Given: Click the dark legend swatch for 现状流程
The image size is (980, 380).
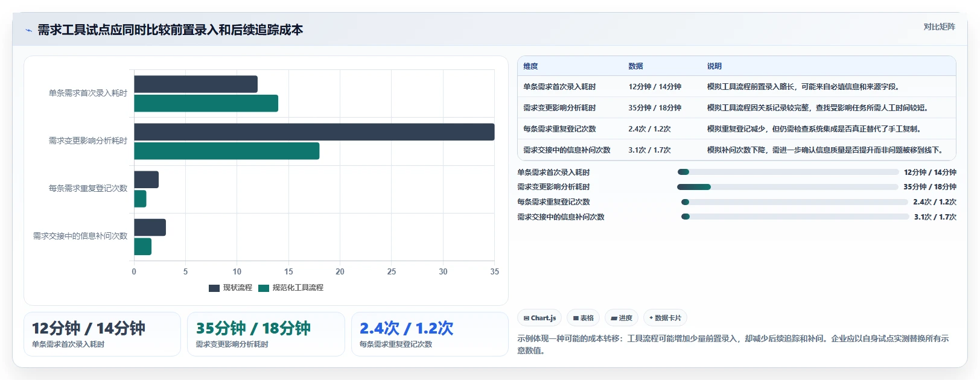Looking at the screenshot, I should coord(214,288).
